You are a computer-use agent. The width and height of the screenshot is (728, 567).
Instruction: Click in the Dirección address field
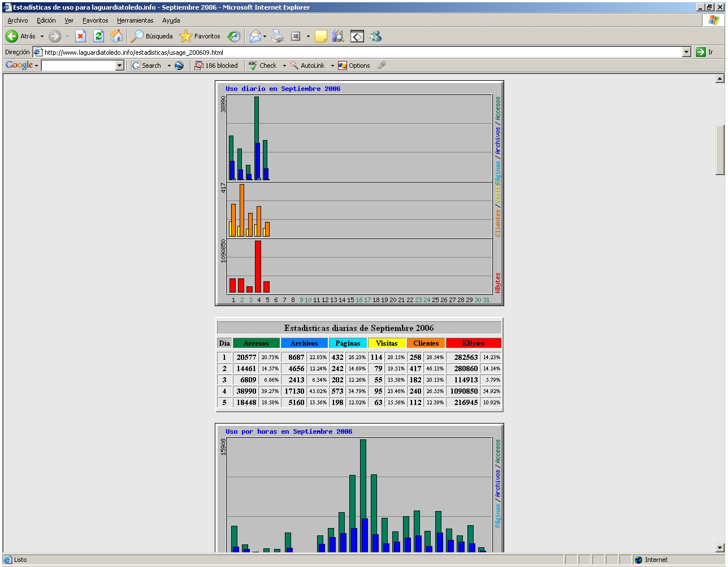[362, 52]
